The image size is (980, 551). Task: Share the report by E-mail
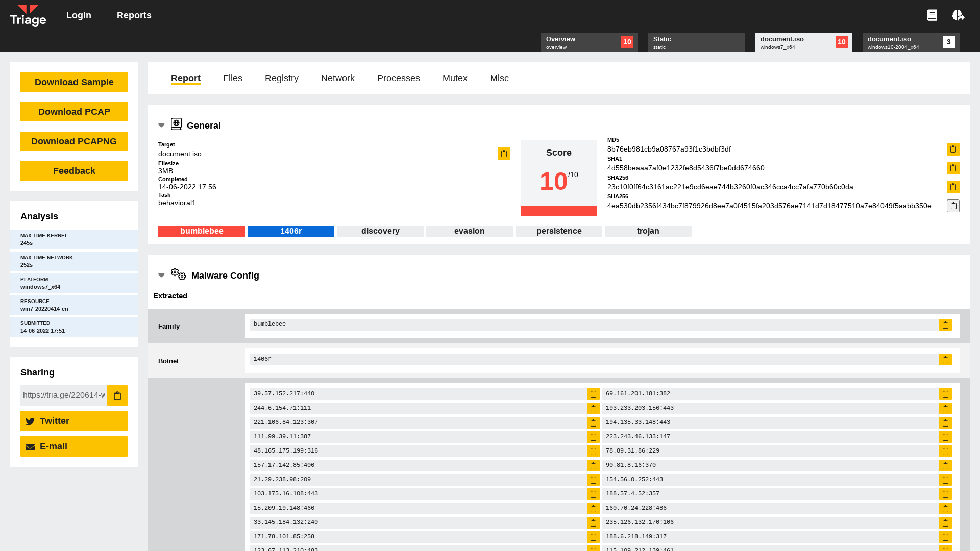(74, 446)
